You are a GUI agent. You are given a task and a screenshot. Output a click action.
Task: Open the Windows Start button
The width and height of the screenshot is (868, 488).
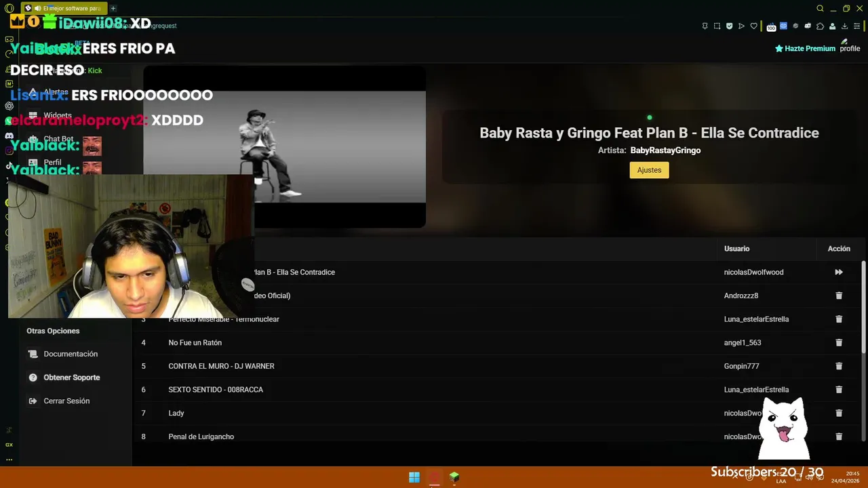pyautogui.click(x=414, y=477)
